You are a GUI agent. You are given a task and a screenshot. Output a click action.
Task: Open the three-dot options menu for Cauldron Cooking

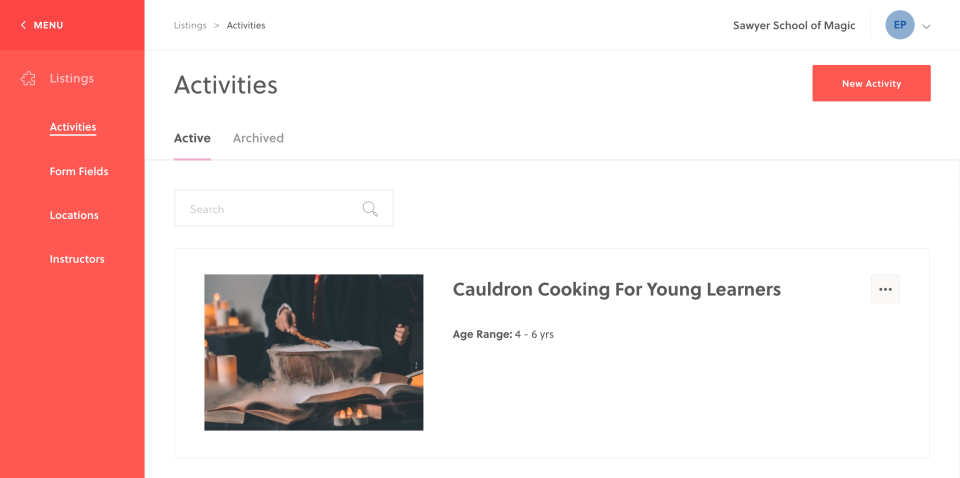point(885,289)
